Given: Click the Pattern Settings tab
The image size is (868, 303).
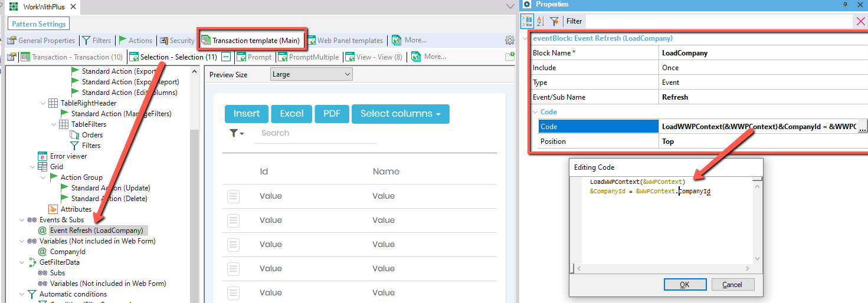Looking at the screenshot, I should [38, 24].
